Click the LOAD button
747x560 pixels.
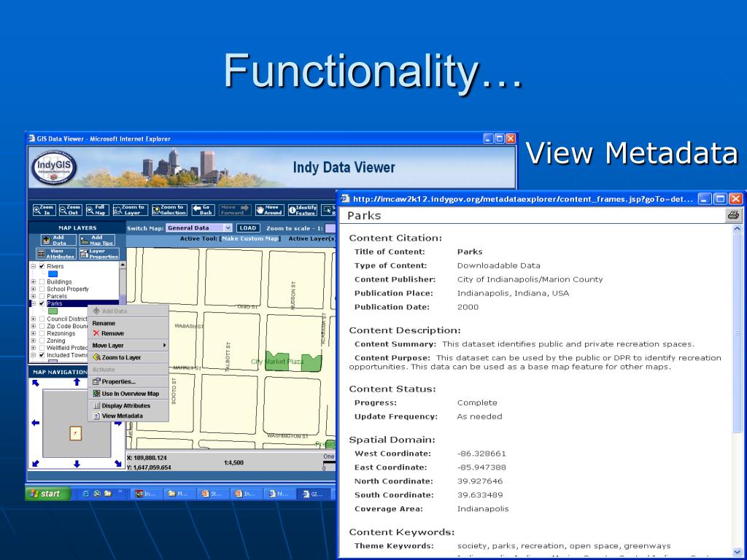coord(248,228)
